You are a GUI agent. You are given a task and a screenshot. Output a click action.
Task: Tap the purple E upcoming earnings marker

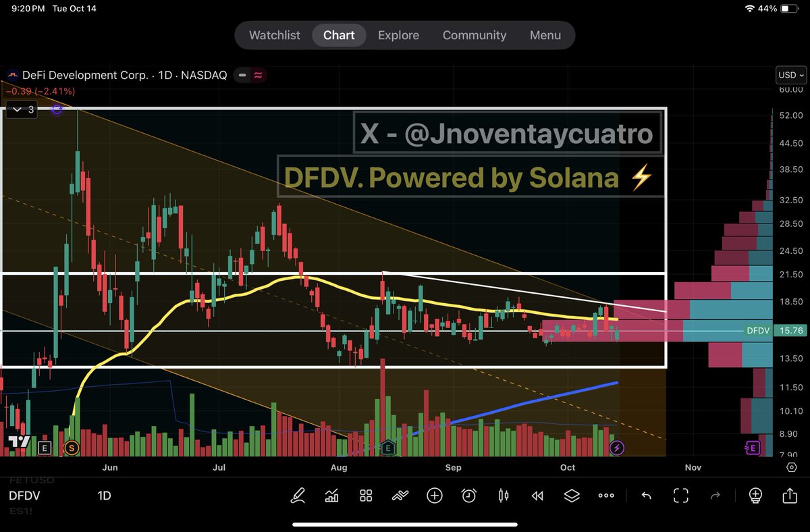pyautogui.click(x=751, y=447)
